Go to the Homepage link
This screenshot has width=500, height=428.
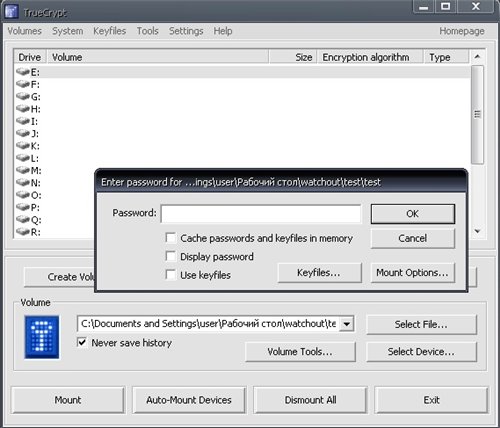coord(462,31)
